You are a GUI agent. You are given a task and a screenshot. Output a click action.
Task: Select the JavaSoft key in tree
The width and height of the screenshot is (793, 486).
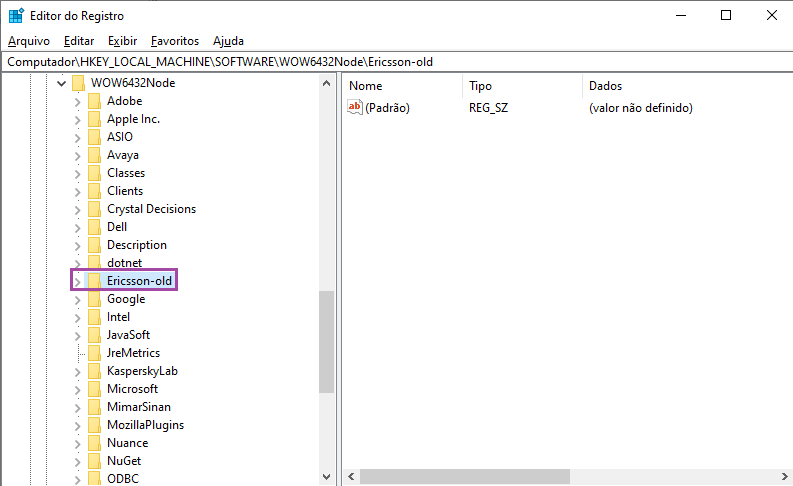(128, 335)
